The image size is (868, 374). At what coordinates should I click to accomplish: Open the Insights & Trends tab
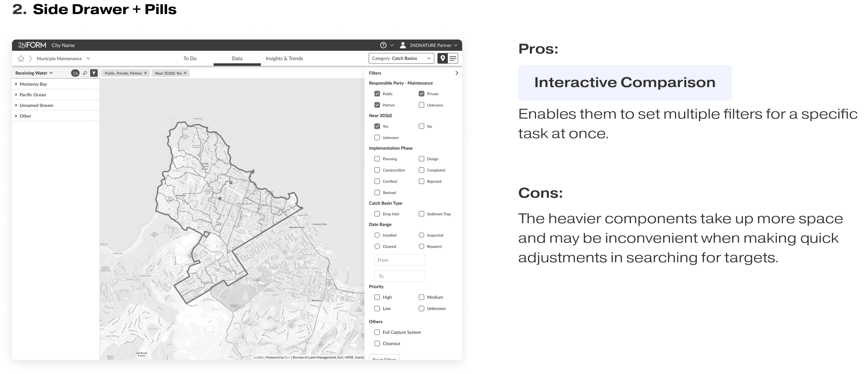(x=284, y=58)
